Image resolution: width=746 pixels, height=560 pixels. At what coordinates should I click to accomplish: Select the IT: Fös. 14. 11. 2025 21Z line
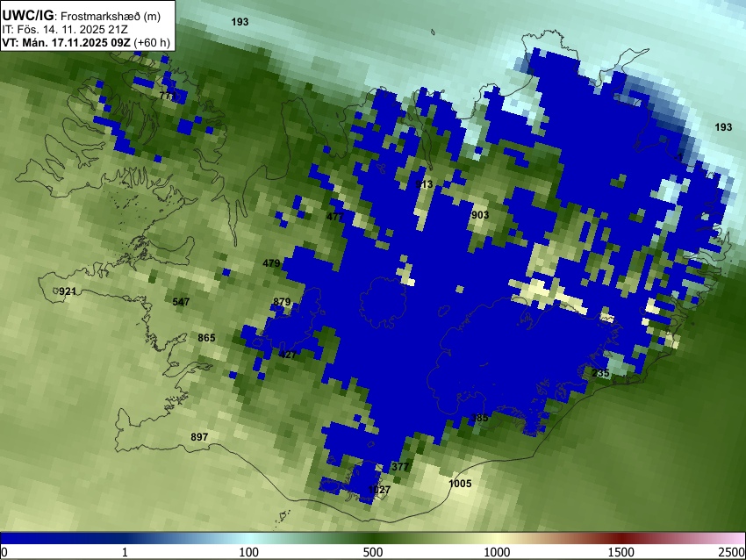coord(65,30)
